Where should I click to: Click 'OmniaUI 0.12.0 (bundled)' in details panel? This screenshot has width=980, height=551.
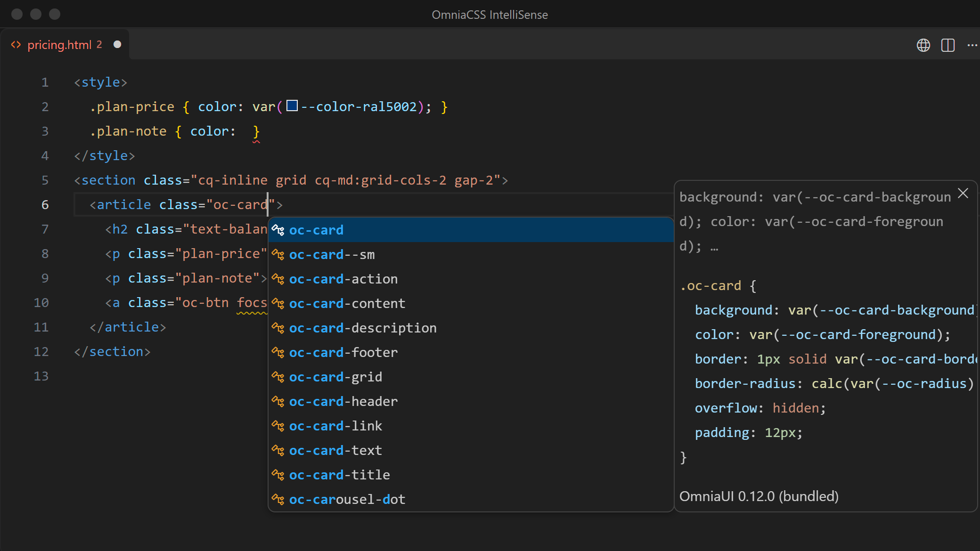point(759,496)
